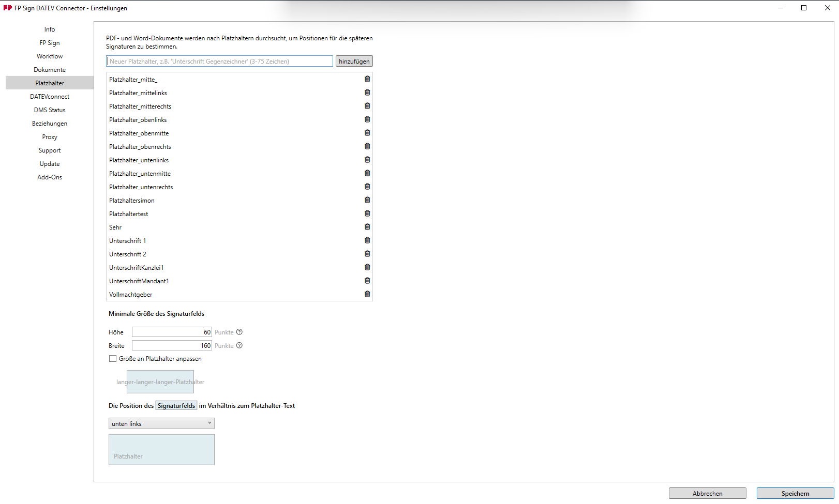Select the Platzhalter_untenrechts list entry
The width and height of the screenshot is (839, 504).
pyautogui.click(x=239, y=187)
